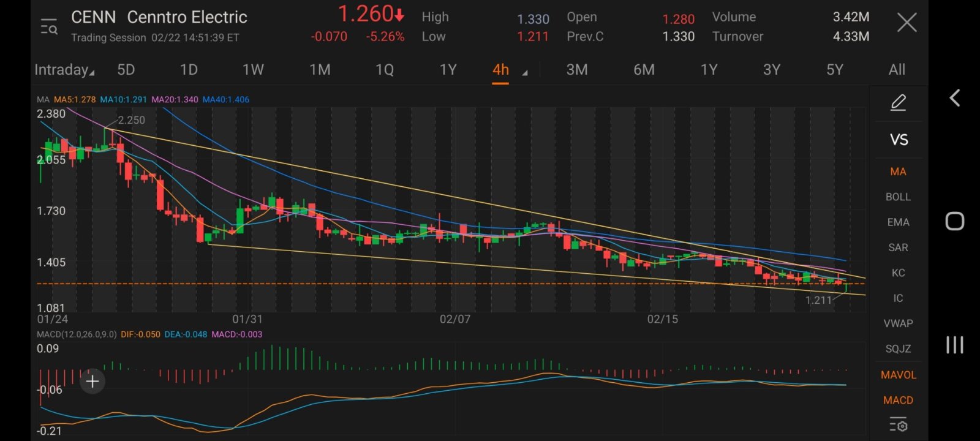Tap the MA20:1.340 legend label
Viewport: 980px width, 441px height.
coord(175,99)
